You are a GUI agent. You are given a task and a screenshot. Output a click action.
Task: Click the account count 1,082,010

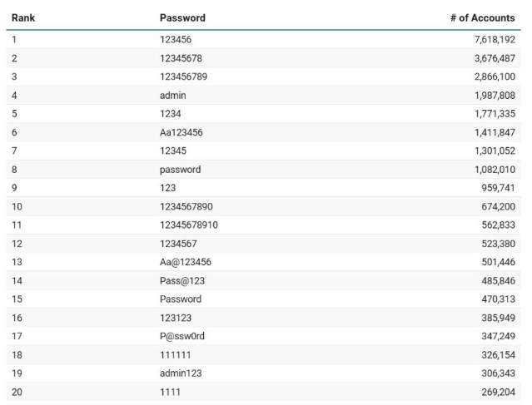[495, 170]
